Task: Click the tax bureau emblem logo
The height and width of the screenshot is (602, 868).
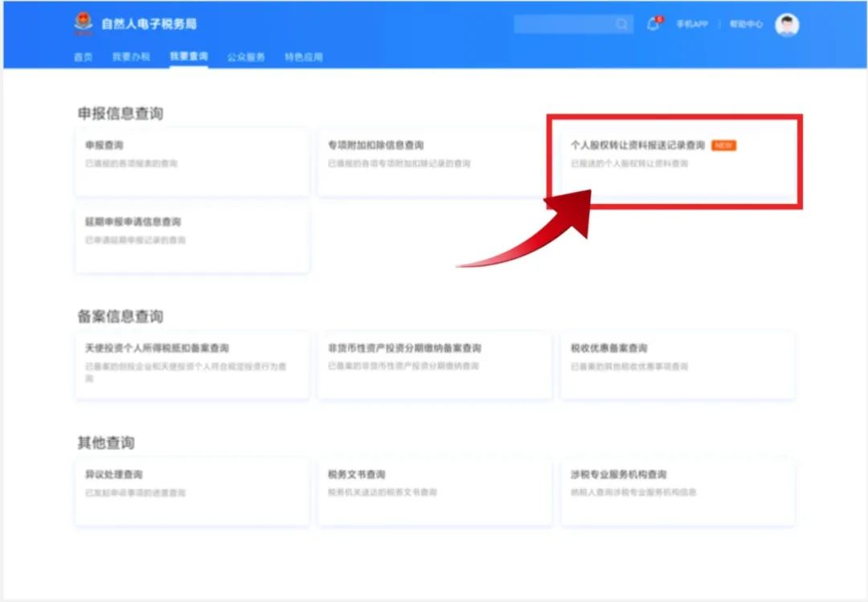Action: [84, 24]
